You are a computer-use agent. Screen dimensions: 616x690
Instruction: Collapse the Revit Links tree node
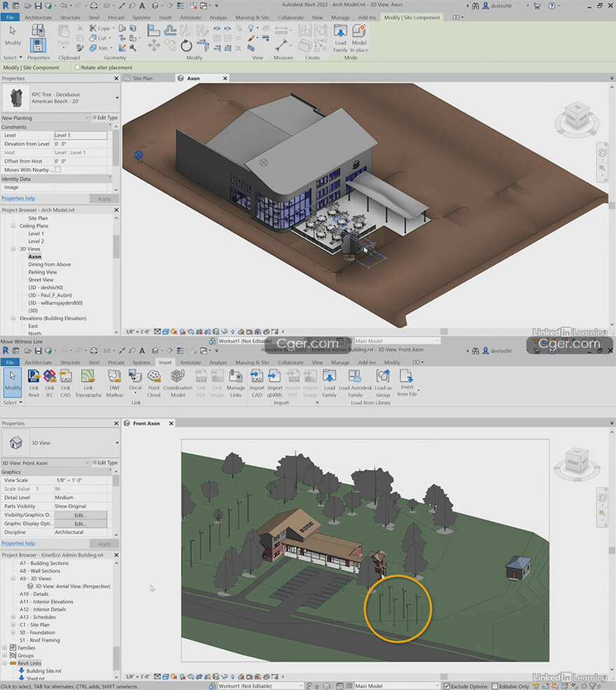(x=5, y=663)
